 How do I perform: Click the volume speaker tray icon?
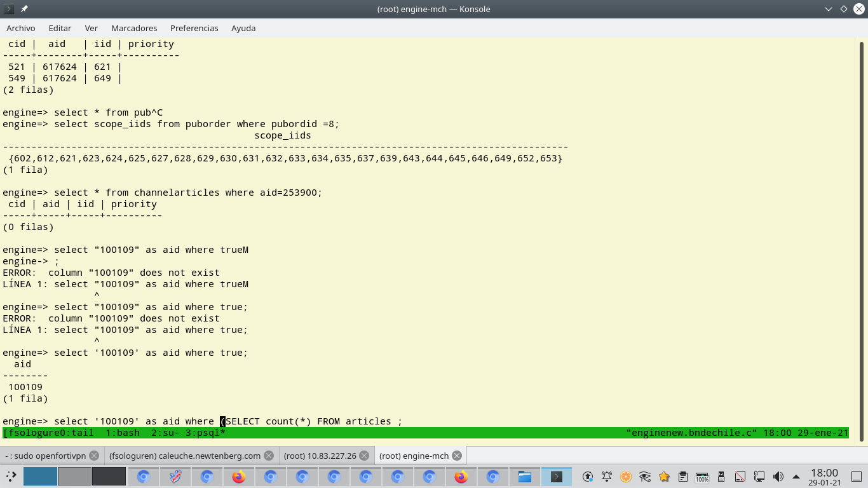(778, 477)
